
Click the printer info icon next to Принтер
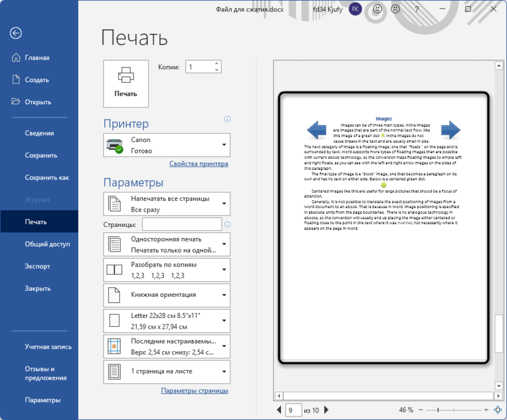(227, 119)
